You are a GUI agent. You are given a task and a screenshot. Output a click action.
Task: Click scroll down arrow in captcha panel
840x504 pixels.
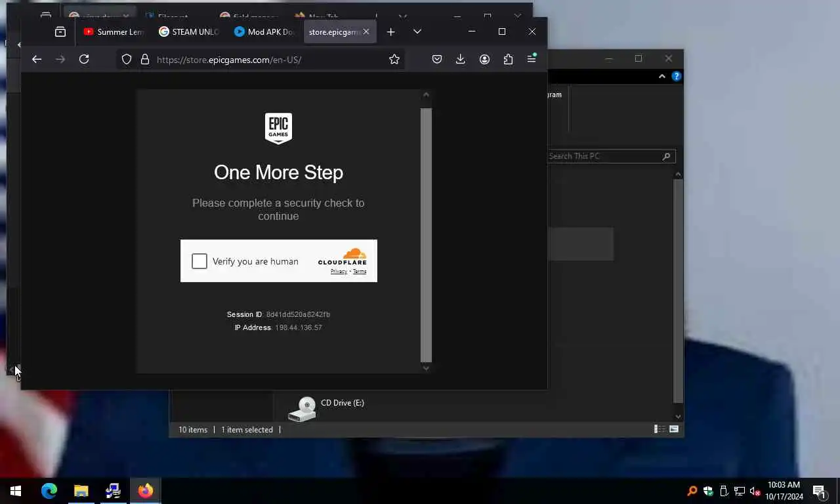tap(426, 368)
